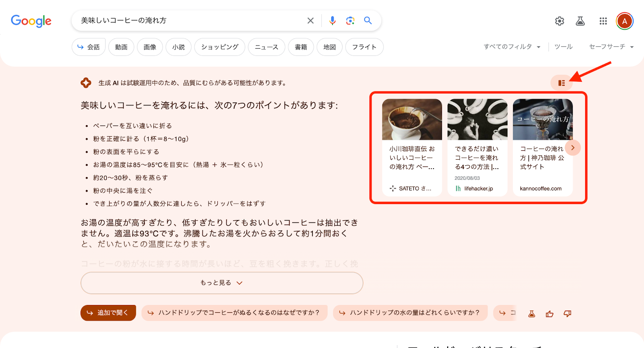The height and width of the screenshot is (348, 644).
Task: Give thumbs down feedback
Action: click(568, 314)
